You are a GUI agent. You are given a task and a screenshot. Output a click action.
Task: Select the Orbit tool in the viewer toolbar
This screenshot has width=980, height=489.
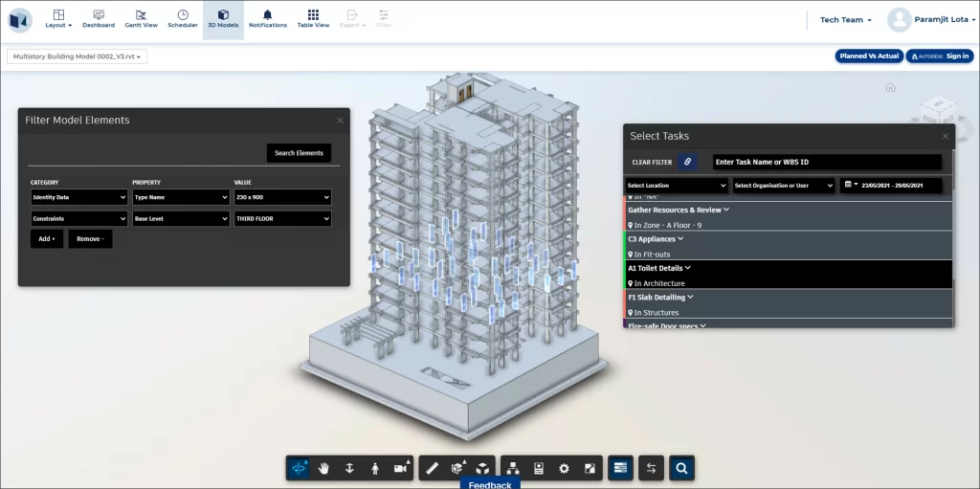coord(299,468)
